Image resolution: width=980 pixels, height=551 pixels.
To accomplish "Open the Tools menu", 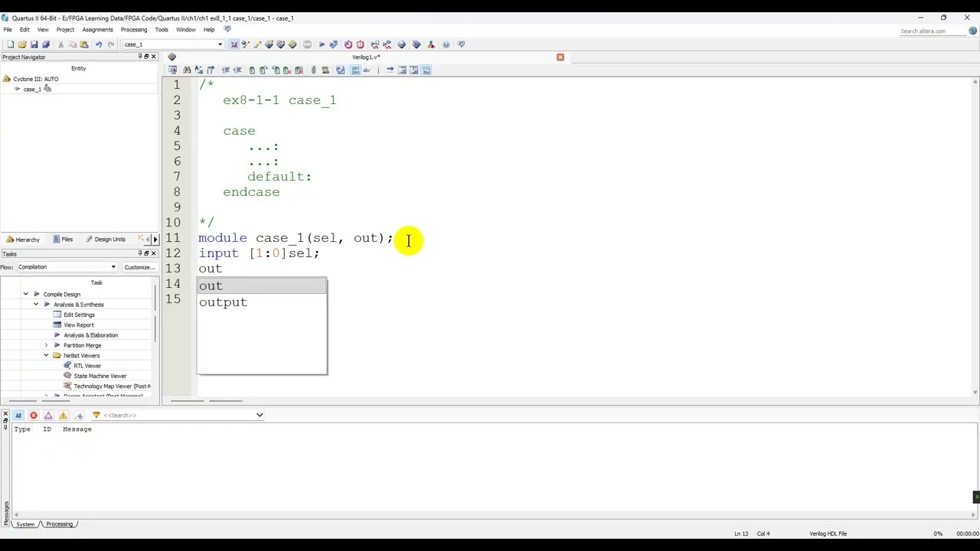I will (x=162, y=30).
